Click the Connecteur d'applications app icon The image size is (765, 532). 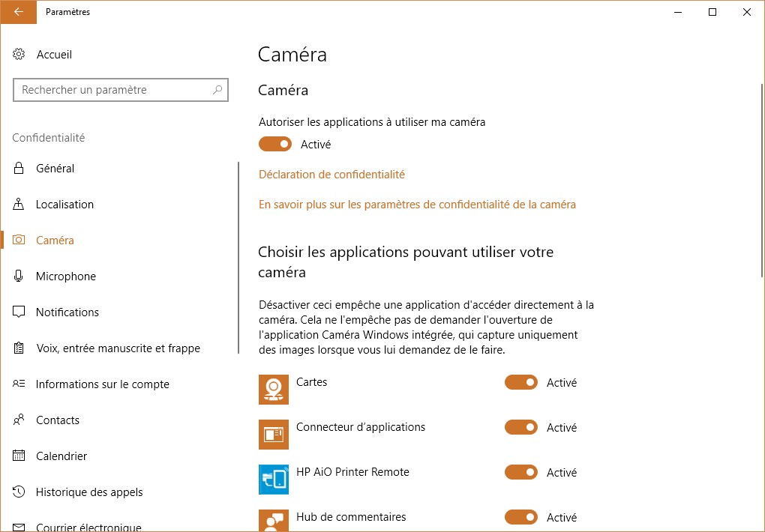point(274,435)
